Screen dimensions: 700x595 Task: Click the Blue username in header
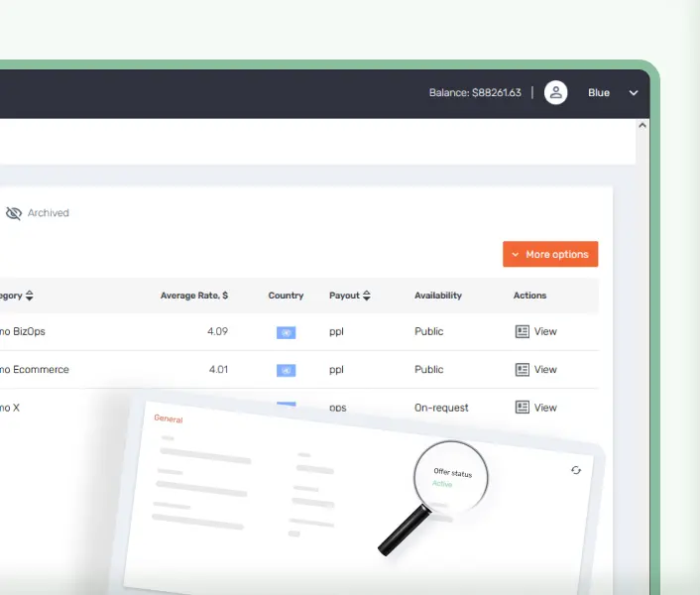pyautogui.click(x=599, y=93)
